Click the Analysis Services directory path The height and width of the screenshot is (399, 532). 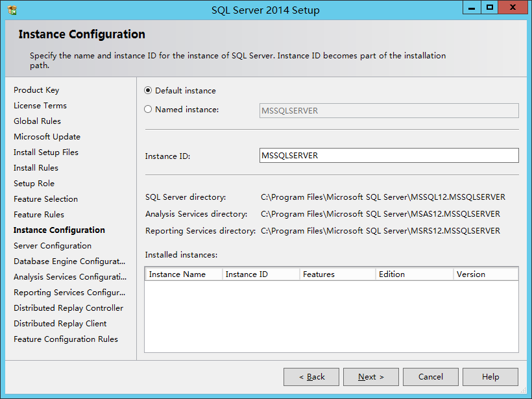click(x=380, y=214)
